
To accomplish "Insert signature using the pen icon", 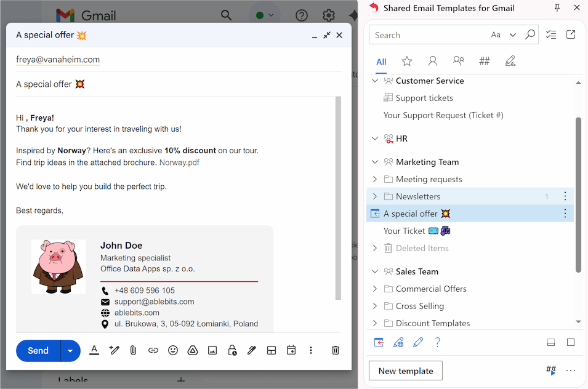I will tap(252, 350).
